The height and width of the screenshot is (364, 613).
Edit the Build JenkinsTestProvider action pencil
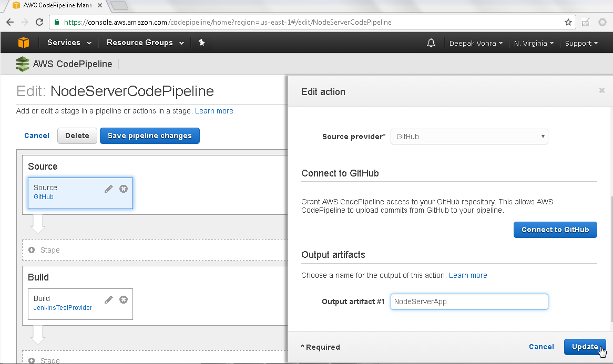coord(109,299)
